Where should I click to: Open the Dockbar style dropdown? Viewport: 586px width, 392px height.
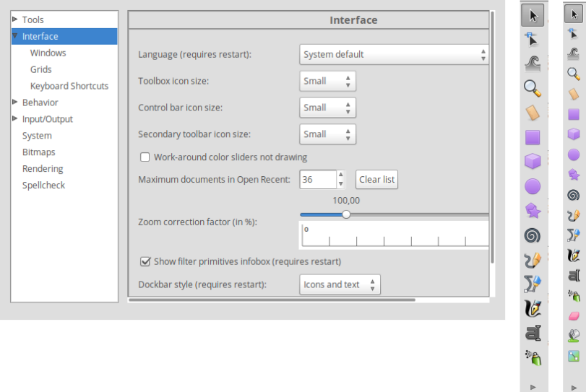[340, 284]
